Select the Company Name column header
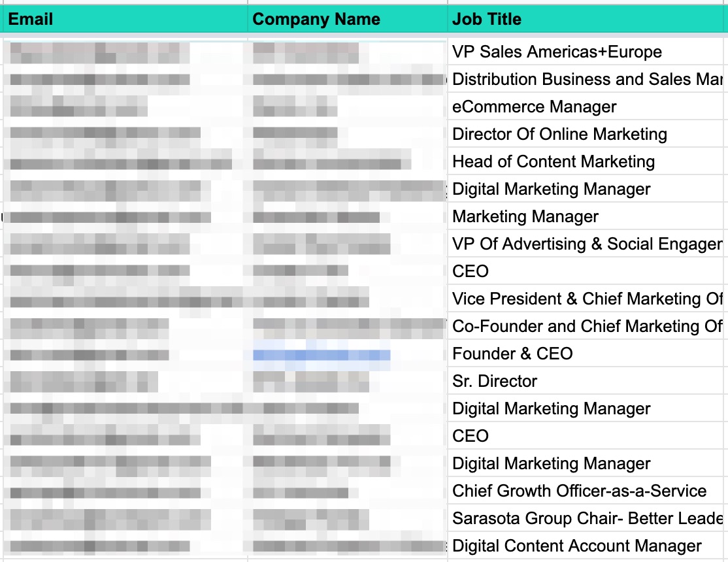Viewport: 728px width, 562px height. (x=316, y=20)
